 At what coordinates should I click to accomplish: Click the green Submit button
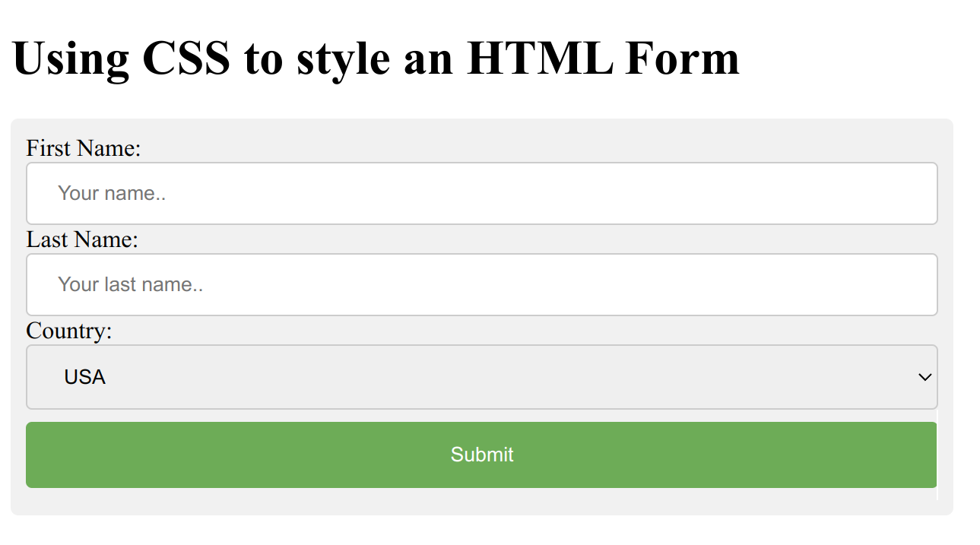481,455
